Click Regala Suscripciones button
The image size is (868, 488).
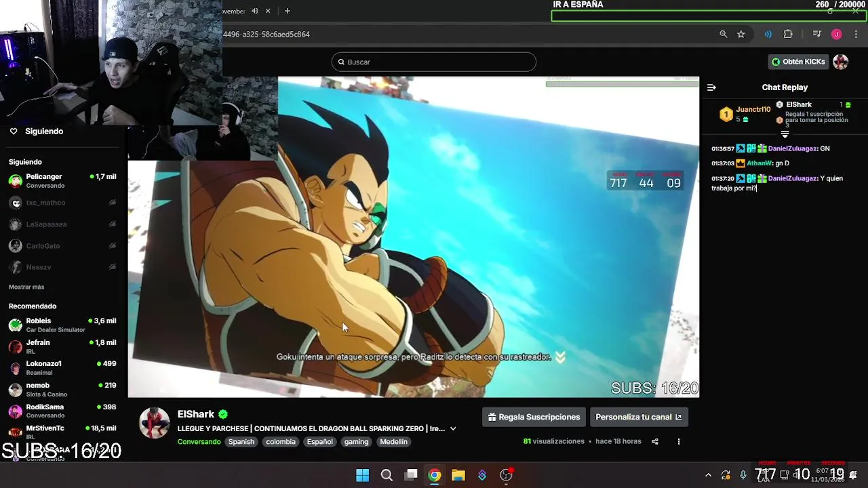click(x=534, y=417)
